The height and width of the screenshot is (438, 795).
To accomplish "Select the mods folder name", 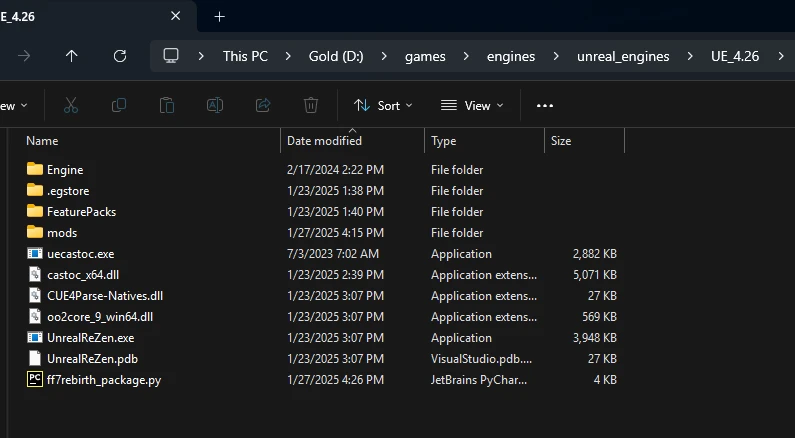I will [x=62, y=233].
